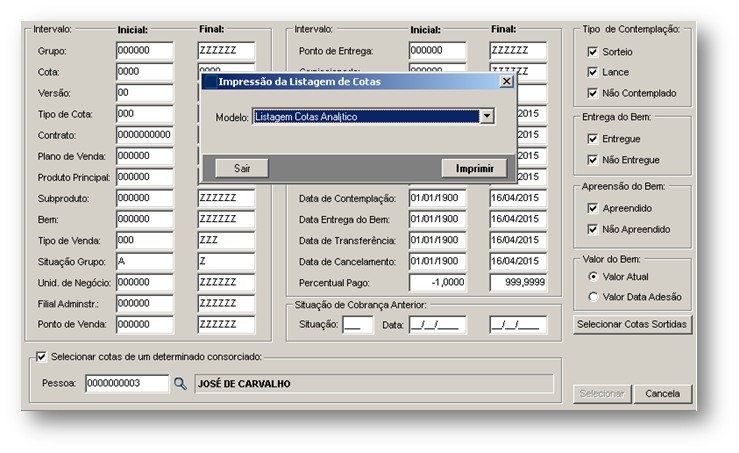Image resolution: width=739 pixels, height=453 pixels.
Task: Select the Valor Atual radio button
Action: pos(593,276)
